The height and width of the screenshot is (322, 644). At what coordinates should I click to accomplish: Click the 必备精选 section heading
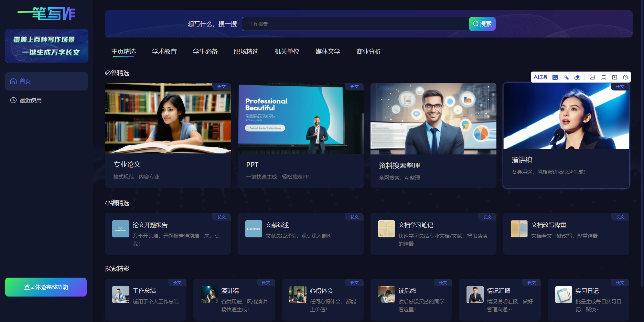(x=117, y=73)
